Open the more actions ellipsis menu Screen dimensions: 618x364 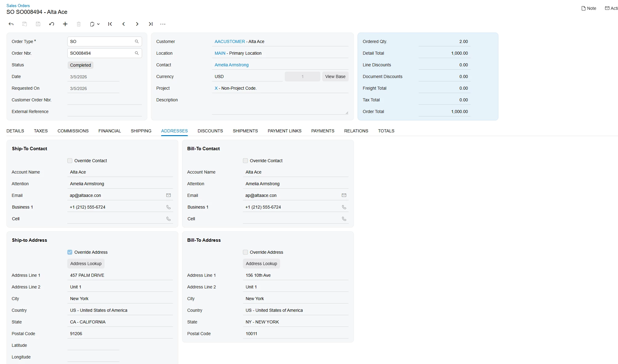click(163, 24)
